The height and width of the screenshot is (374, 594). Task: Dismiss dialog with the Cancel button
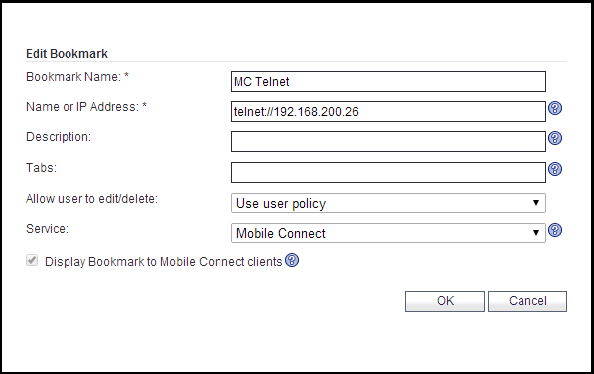pyautogui.click(x=527, y=301)
